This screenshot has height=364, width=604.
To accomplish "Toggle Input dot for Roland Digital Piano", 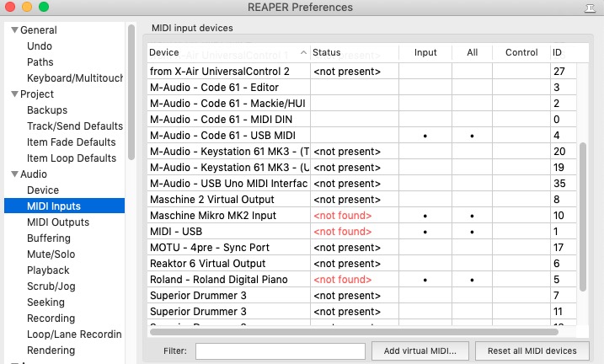I will [425, 280].
